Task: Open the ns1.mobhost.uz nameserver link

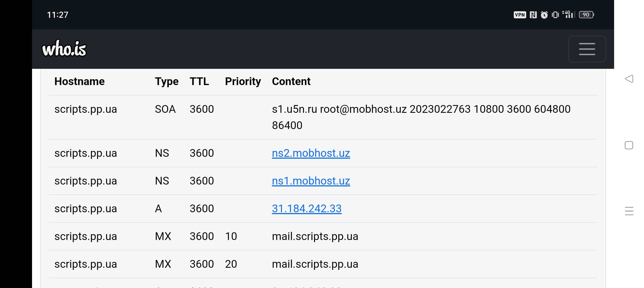Action: (311, 181)
